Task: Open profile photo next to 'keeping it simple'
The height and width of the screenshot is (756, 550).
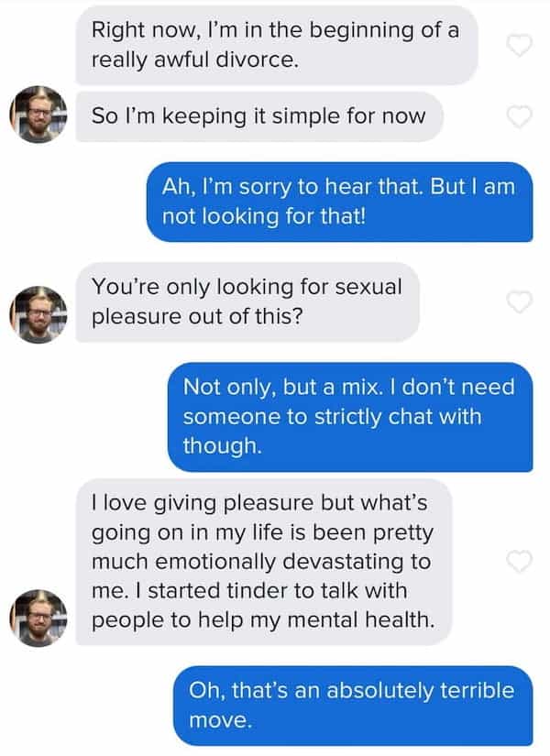Action: pos(38,115)
